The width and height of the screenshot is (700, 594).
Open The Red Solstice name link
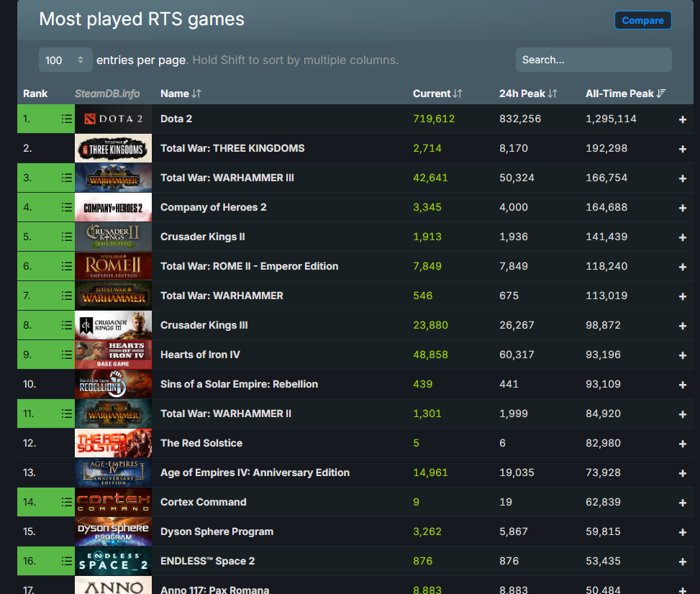click(201, 443)
